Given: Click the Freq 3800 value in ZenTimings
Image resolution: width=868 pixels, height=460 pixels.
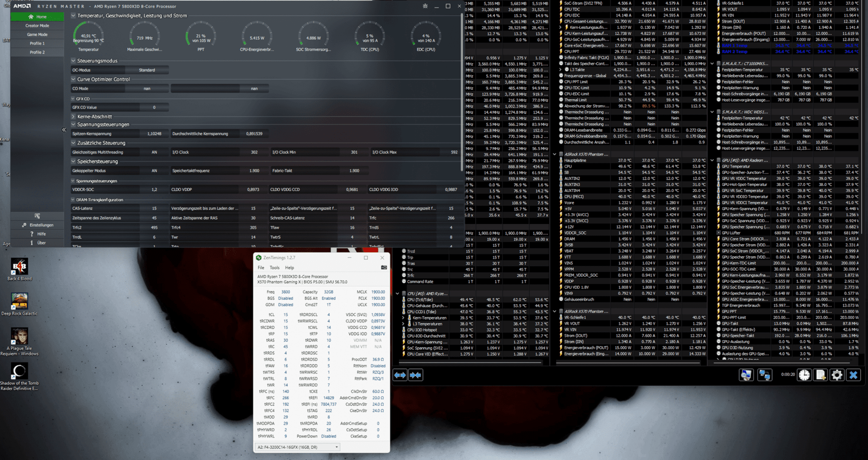Looking at the screenshot, I should 286,292.
